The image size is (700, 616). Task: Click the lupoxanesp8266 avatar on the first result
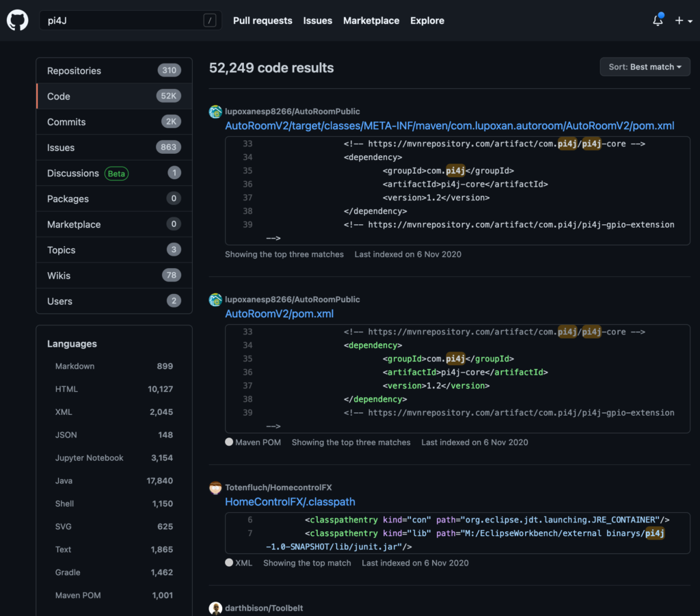coord(215,111)
